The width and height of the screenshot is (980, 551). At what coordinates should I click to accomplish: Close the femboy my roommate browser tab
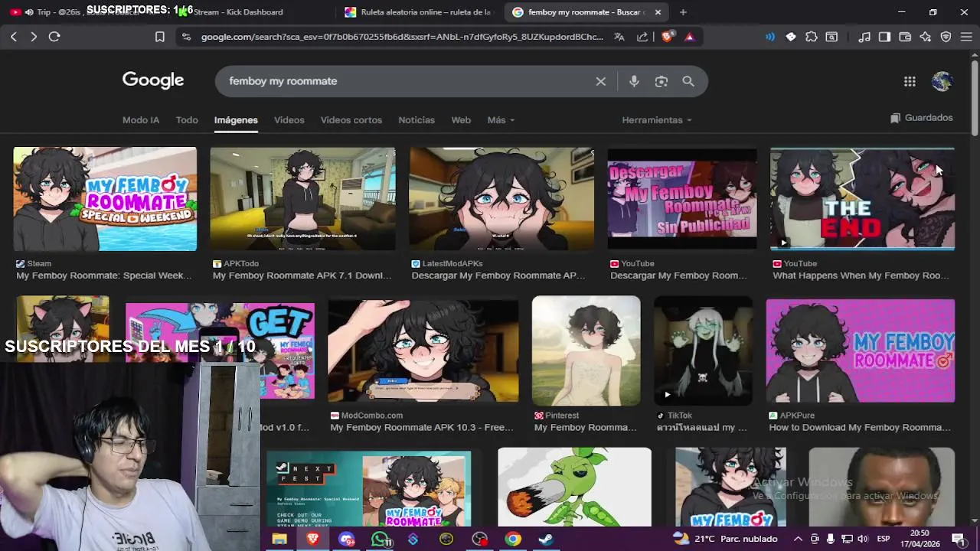click(x=658, y=12)
